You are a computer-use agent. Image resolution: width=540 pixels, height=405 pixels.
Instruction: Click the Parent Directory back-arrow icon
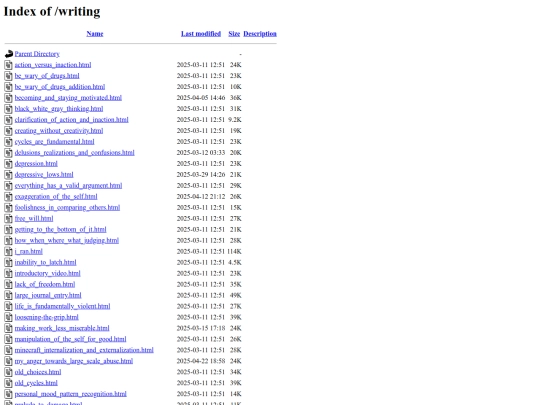(9, 54)
